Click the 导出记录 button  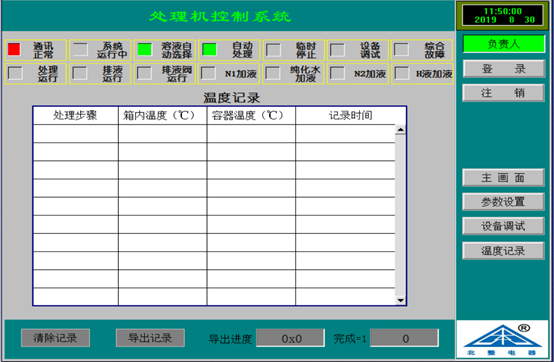pyautogui.click(x=150, y=338)
